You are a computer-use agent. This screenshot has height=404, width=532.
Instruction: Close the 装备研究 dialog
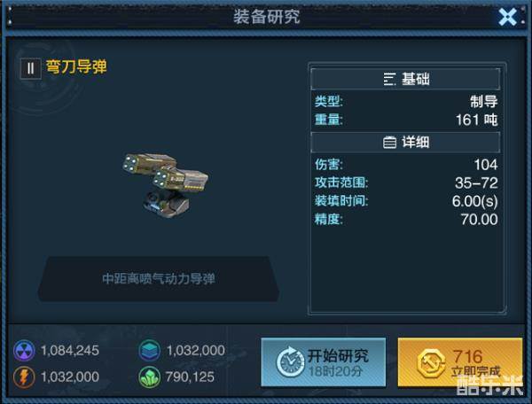[507, 17]
